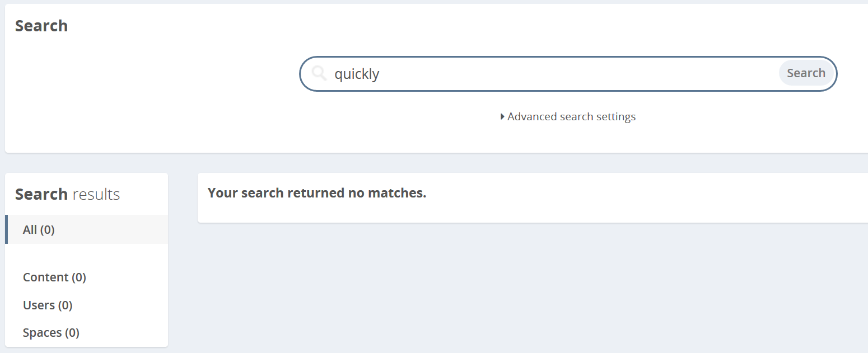The image size is (868, 353).
Task: Click the no matches message text
Action: click(317, 192)
